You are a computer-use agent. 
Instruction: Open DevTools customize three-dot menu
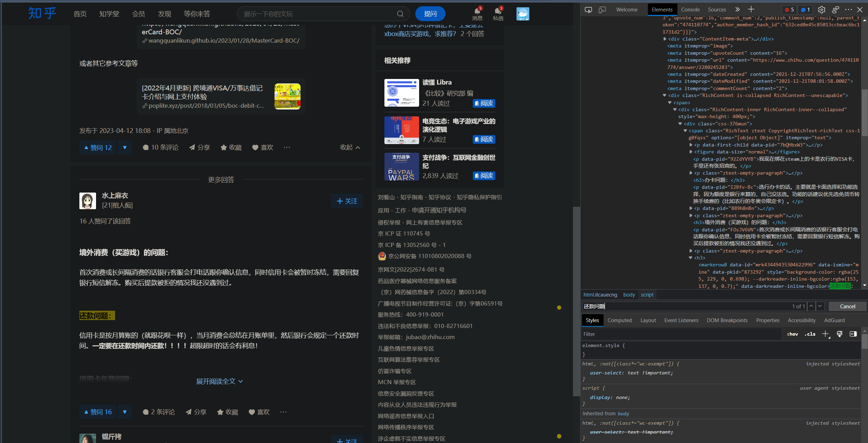point(849,10)
